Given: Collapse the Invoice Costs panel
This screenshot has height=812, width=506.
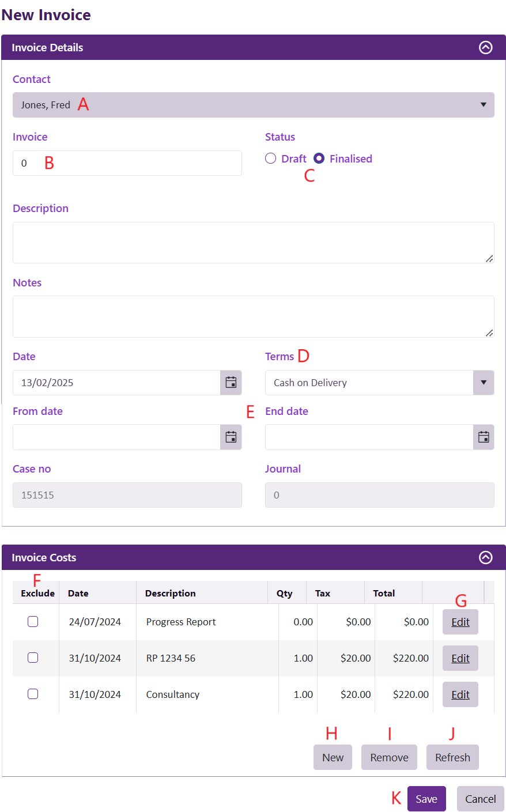Looking at the screenshot, I should coord(486,557).
